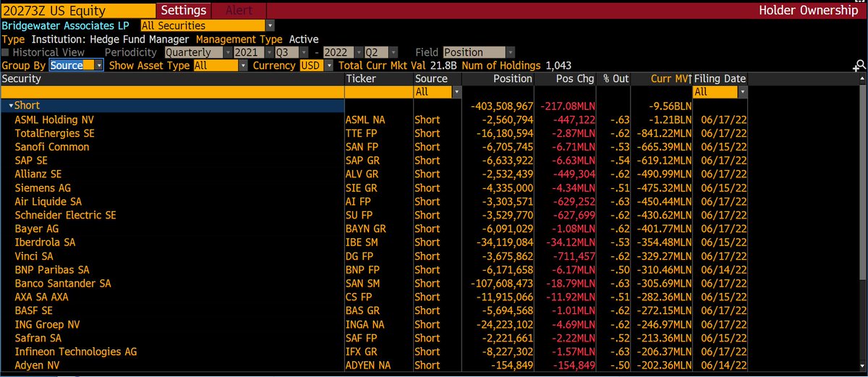Select the Sanofi Common row
The height and width of the screenshot is (377, 868).
375,147
